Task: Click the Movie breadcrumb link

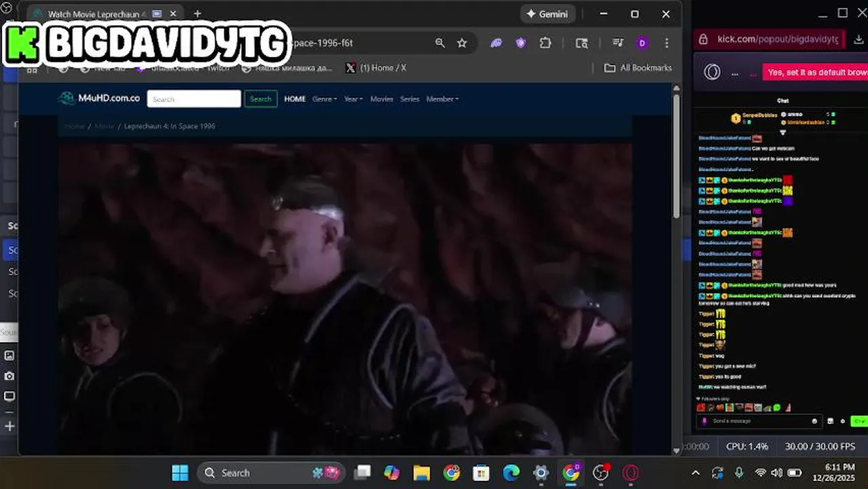Action: tap(104, 126)
